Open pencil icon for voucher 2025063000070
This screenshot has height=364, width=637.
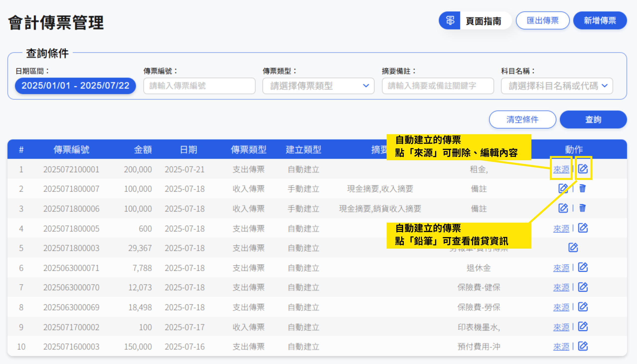tap(583, 287)
